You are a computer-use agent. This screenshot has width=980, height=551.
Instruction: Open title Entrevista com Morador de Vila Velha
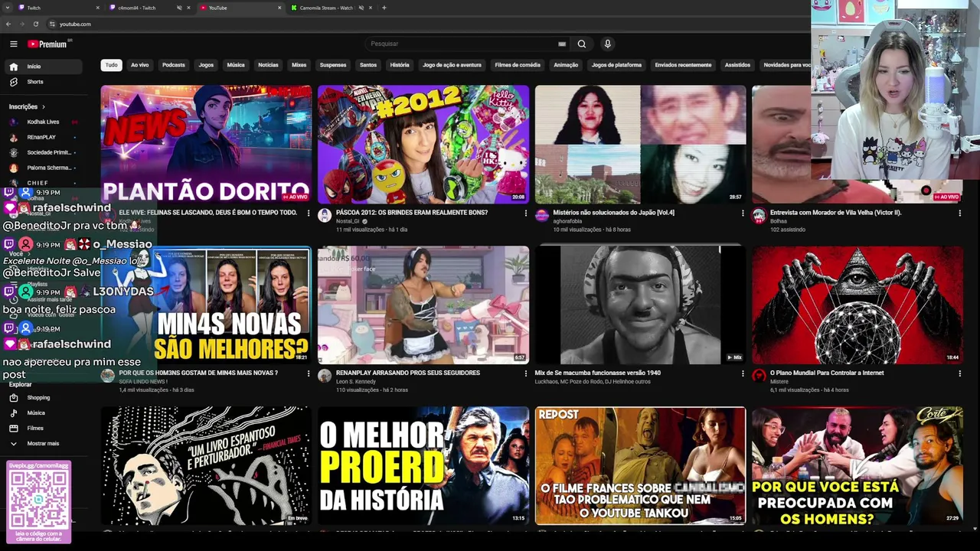pos(836,213)
